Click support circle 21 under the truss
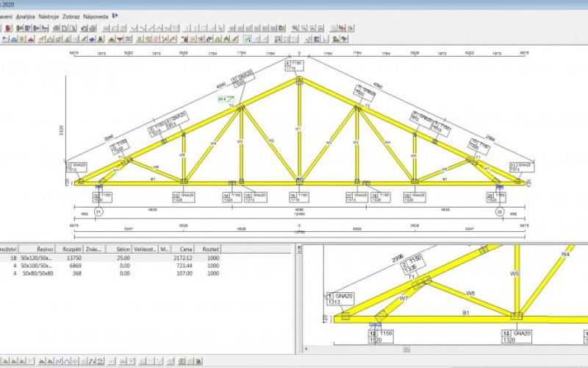Image resolution: width=588 pixels, height=368 pixels. click(98, 212)
